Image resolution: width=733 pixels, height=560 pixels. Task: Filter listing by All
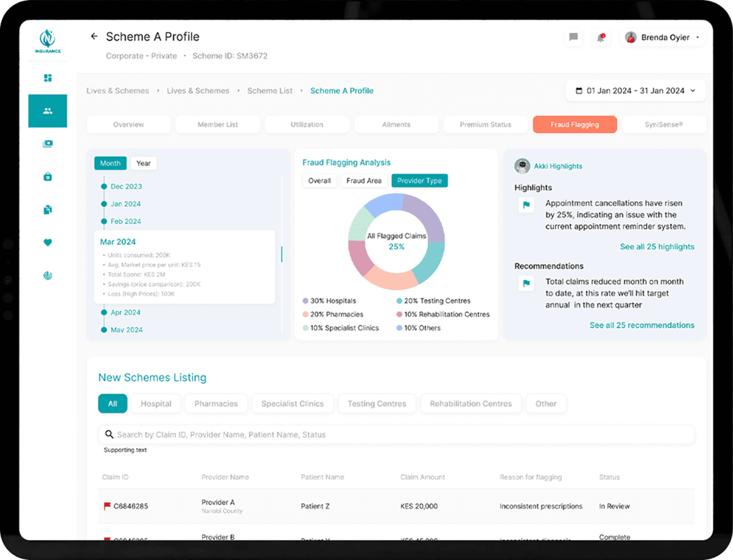coord(112,403)
